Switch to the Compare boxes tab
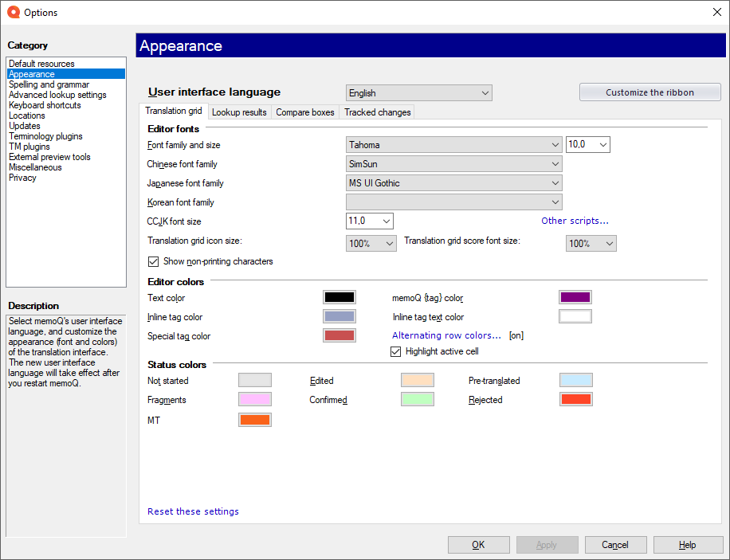Image resolution: width=730 pixels, height=560 pixels. (305, 112)
